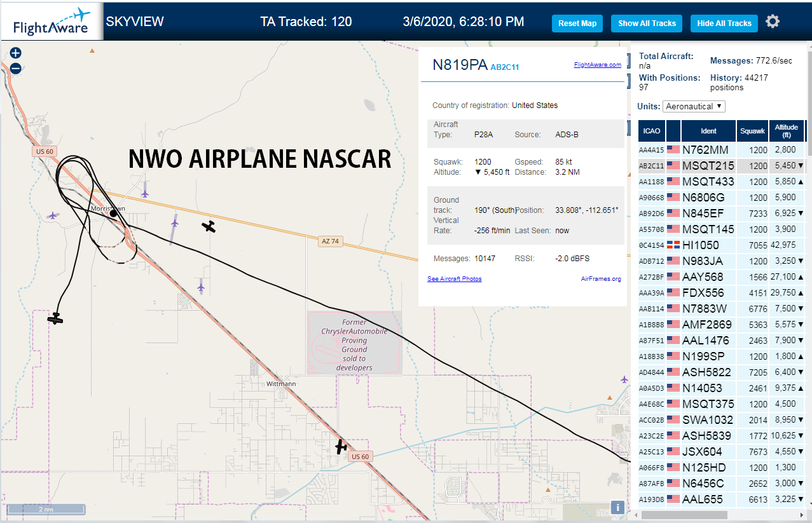812x523 pixels.
Task: Open See Aircraft Photos link
Action: tap(455, 279)
